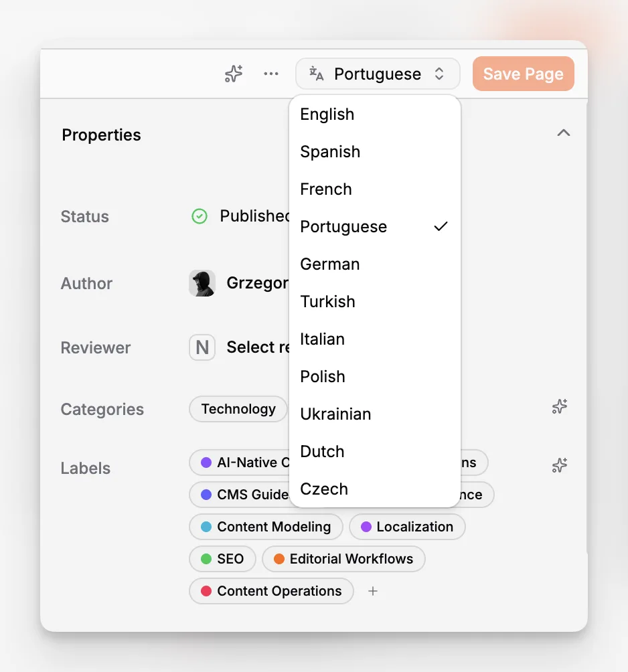Select Polish from language list

(x=375, y=376)
